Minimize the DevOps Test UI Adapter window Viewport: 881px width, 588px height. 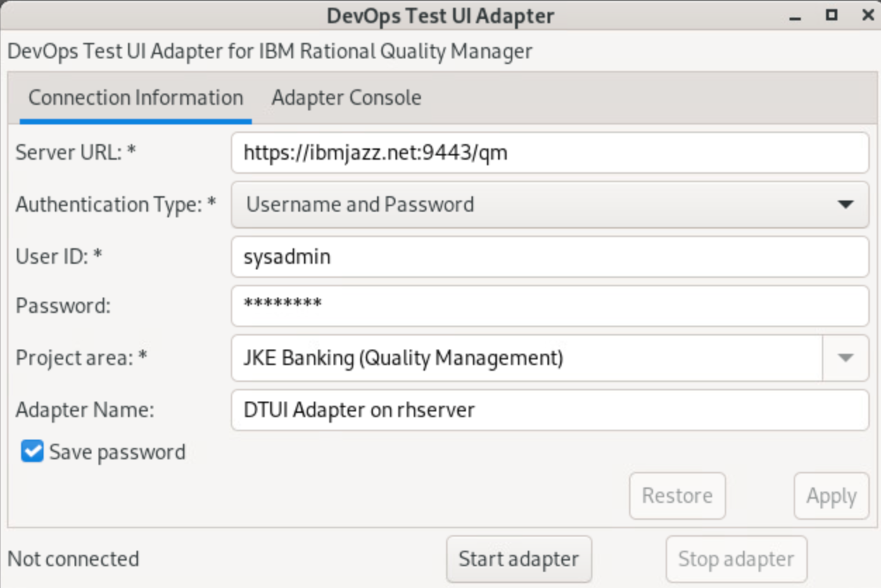coord(797,15)
